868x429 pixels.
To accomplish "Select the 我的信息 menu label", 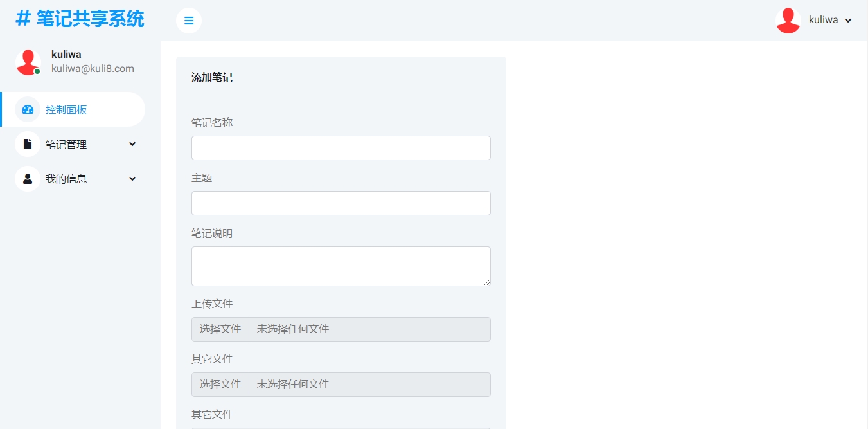I will tap(66, 179).
